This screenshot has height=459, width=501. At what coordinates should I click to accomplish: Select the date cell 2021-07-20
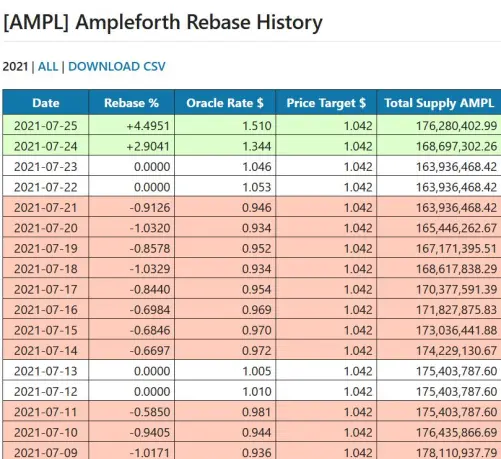pyautogui.click(x=46, y=228)
